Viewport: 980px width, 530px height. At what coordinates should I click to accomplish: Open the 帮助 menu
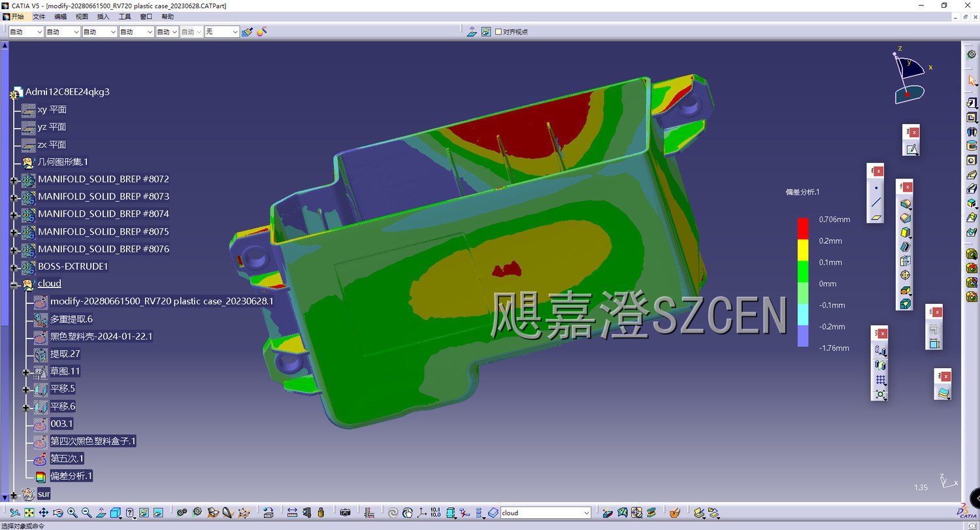coord(168,17)
